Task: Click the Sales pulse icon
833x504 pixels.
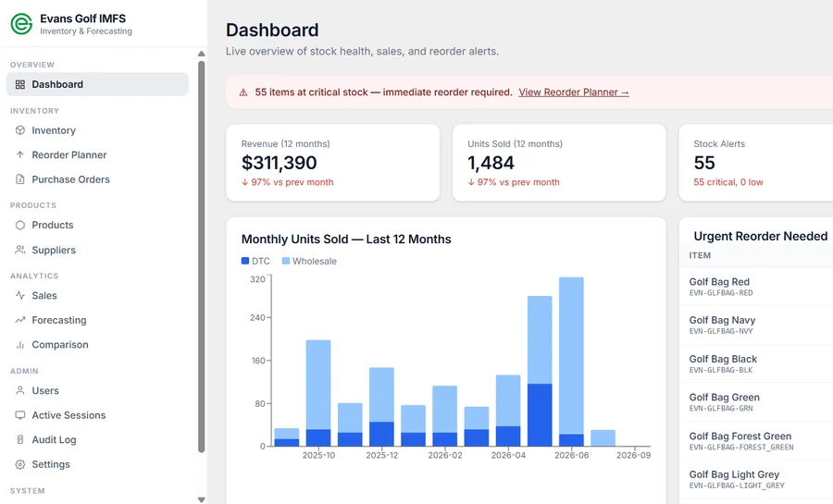Action: point(20,296)
